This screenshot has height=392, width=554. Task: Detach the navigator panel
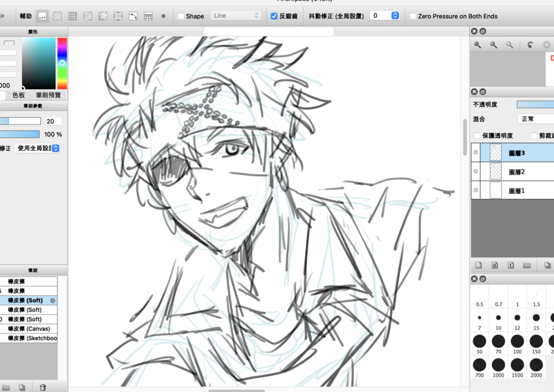pos(483,31)
